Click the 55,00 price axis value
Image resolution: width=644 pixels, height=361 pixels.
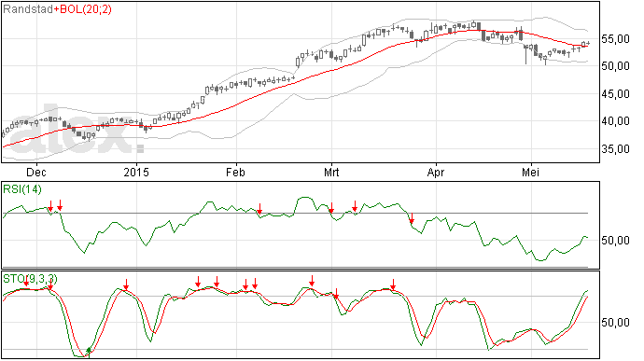[x=615, y=39]
